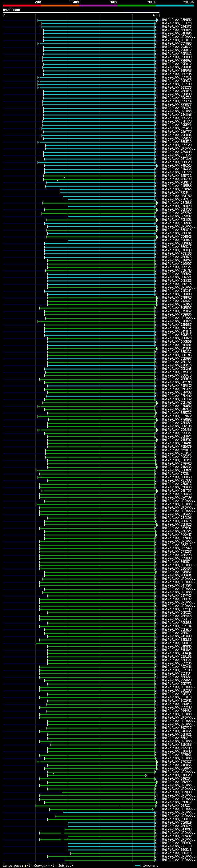Click the white query sequence bar

click(x=81, y=12)
